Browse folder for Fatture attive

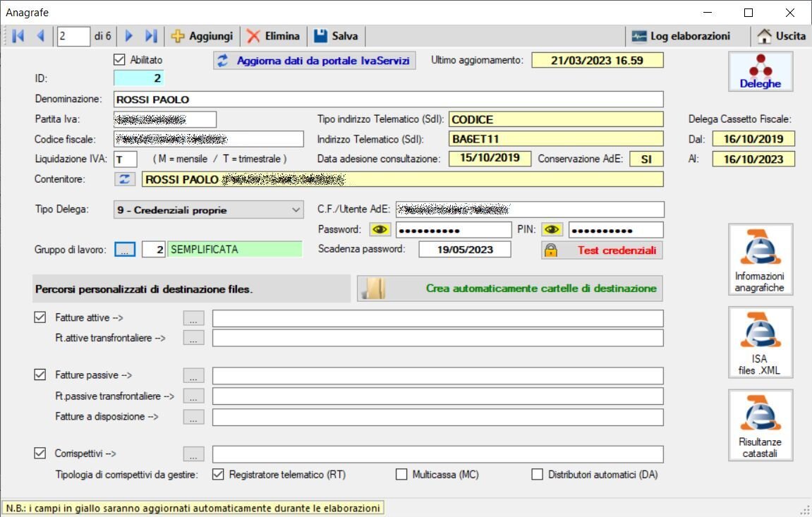coord(194,318)
